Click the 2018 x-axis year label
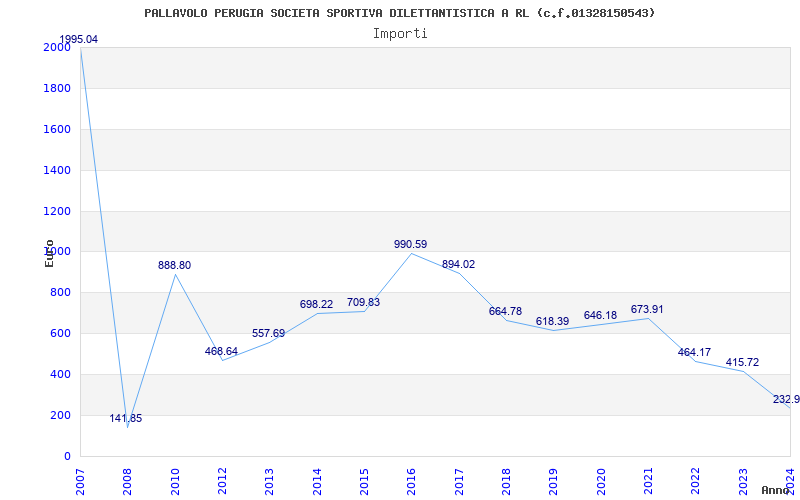This screenshot has height=500, width=800. [507, 482]
